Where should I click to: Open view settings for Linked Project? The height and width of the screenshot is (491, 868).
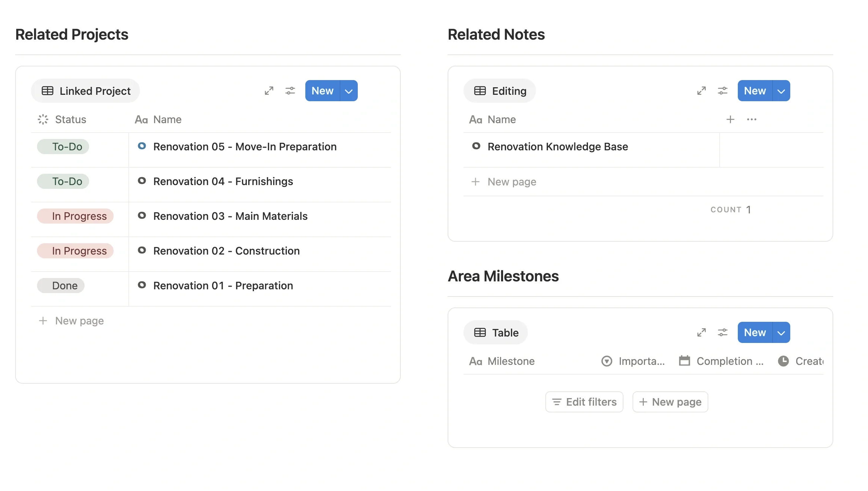pos(290,91)
